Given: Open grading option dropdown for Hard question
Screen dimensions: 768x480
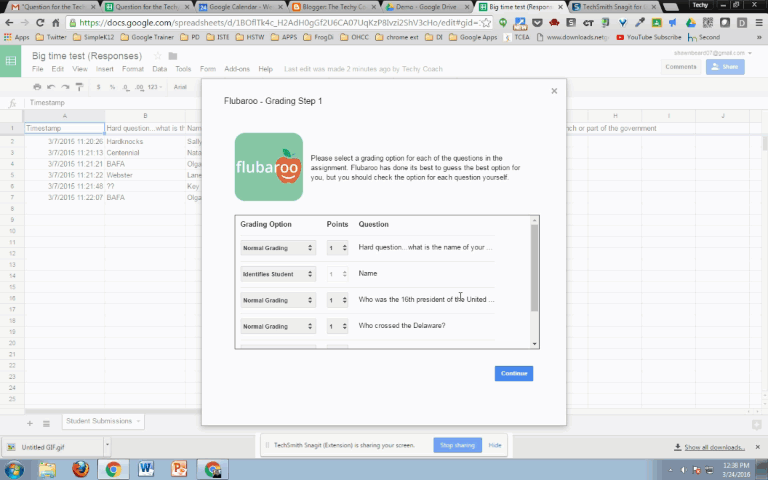Looking at the screenshot, I should (x=278, y=247).
